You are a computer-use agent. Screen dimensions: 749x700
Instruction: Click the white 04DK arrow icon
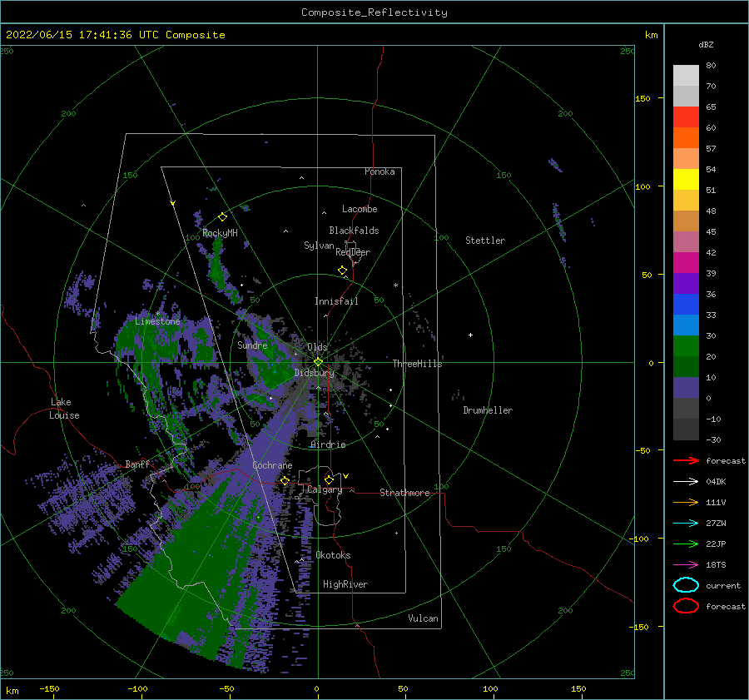pyautogui.click(x=686, y=481)
